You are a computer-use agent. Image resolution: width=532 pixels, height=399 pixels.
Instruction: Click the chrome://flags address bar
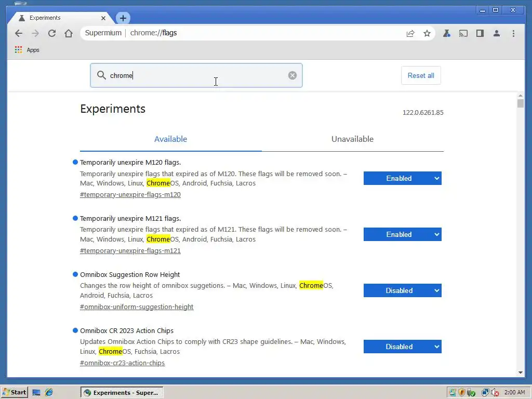pyautogui.click(x=258, y=33)
